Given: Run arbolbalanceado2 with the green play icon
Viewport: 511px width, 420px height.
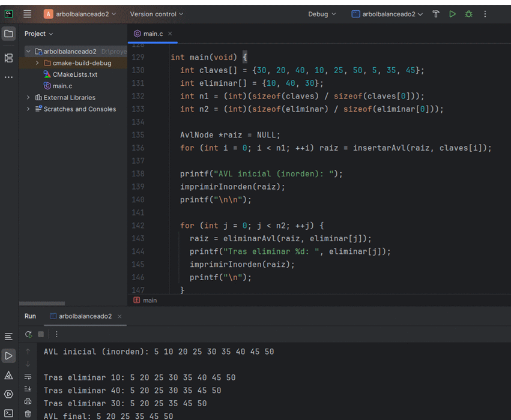Looking at the screenshot, I should click(452, 14).
